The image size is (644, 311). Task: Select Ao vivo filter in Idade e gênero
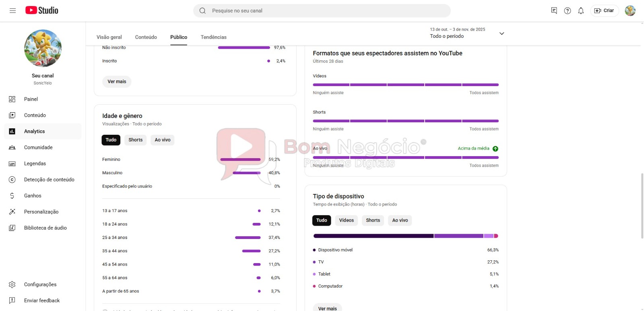[x=163, y=140]
